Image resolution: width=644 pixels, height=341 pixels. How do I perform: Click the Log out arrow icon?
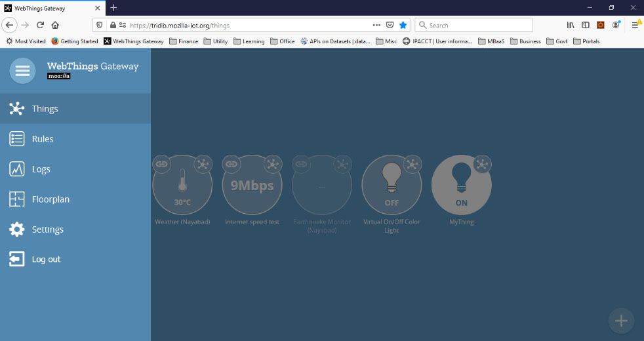[17, 259]
